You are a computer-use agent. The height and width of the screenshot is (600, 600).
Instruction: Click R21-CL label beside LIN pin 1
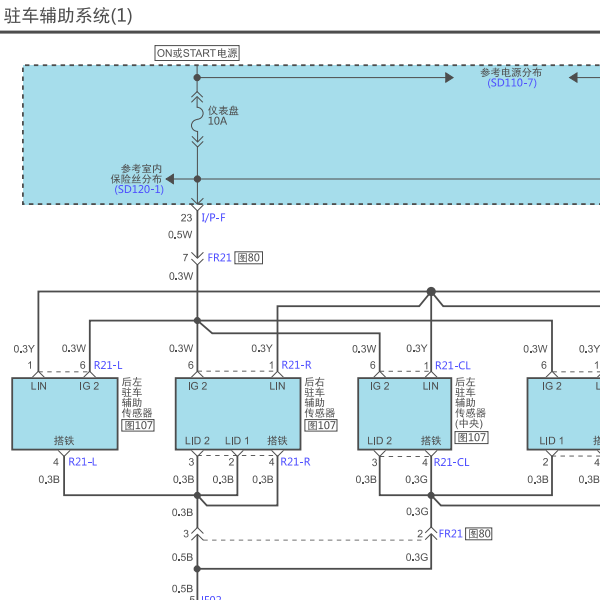453,365
